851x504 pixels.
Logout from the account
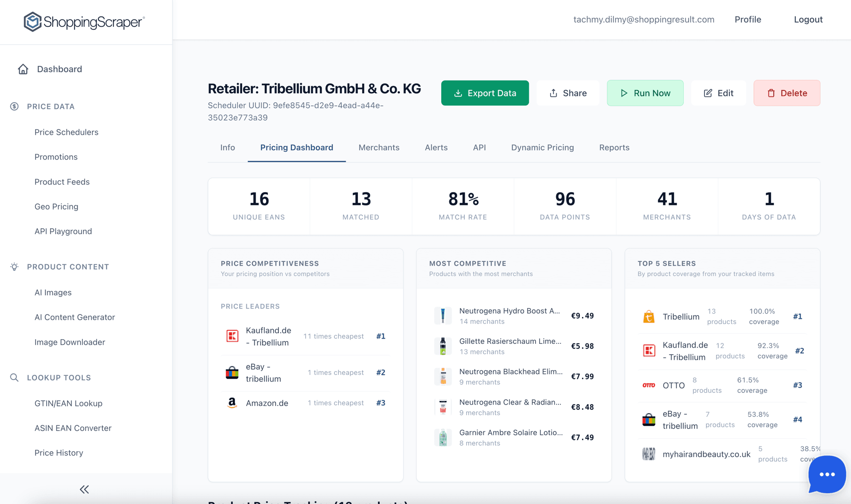[808, 19]
